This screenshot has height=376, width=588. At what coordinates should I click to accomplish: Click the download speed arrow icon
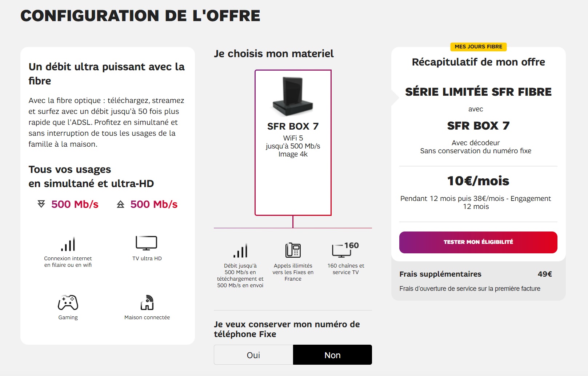[x=41, y=204]
